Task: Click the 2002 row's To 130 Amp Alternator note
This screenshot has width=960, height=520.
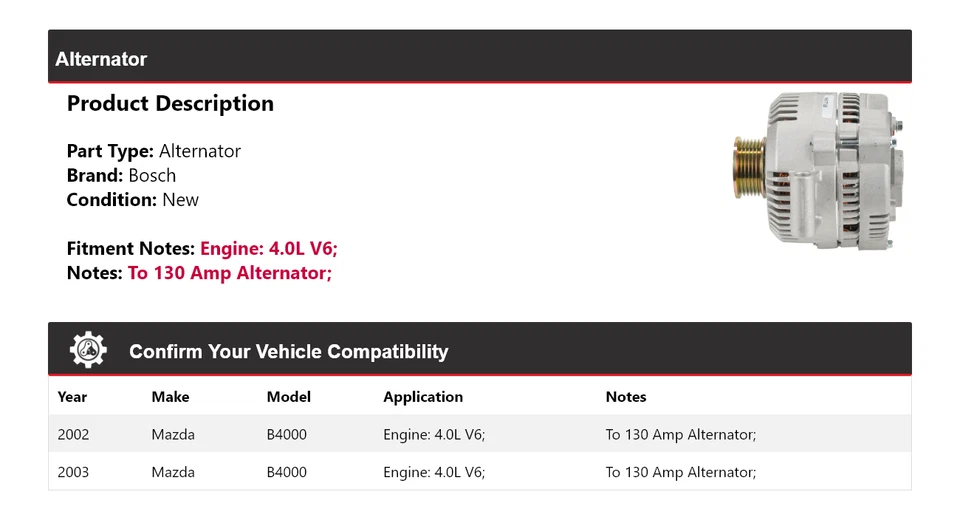Action: click(x=680, y=435)
